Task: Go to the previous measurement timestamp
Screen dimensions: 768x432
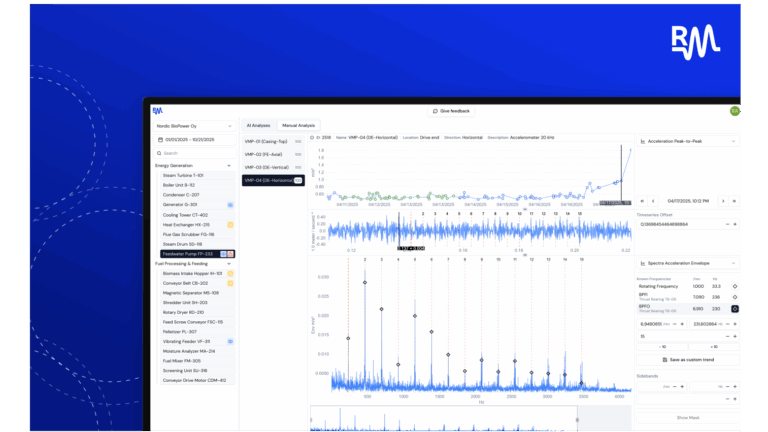Action: (x=653, y=201)
